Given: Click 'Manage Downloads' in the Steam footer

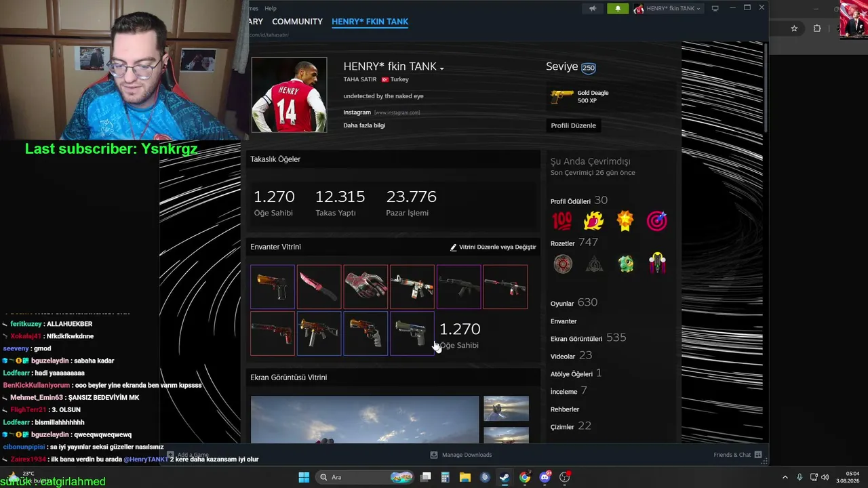Looking at the screenshot, I should (x=461, y=455).
